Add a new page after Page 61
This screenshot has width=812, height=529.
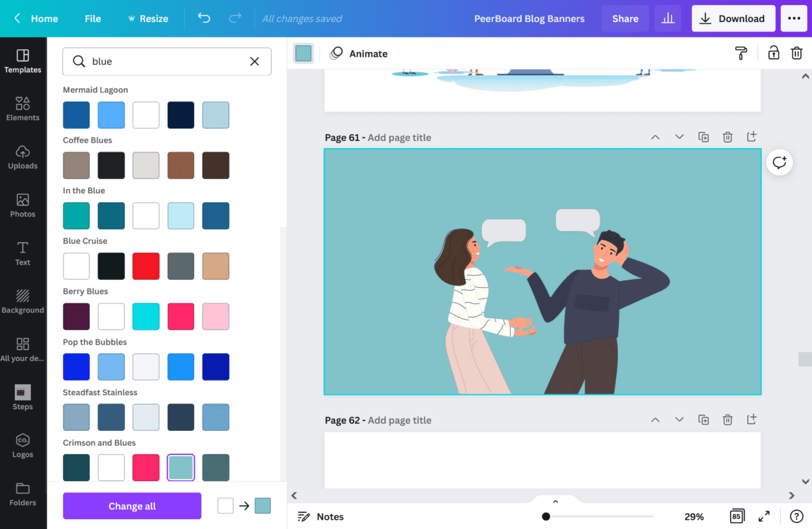[x=751, y=137]
